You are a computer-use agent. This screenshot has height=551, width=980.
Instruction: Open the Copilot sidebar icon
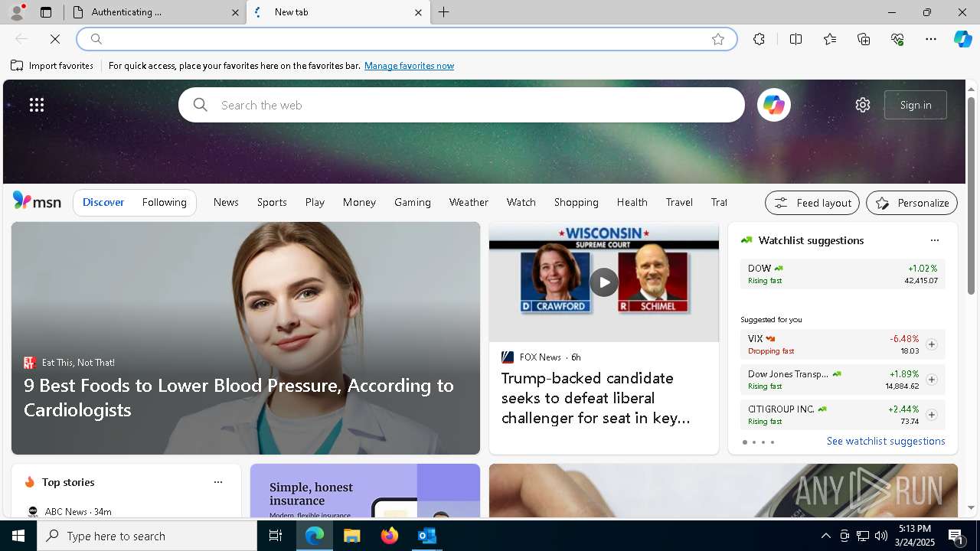click(962, 39)
